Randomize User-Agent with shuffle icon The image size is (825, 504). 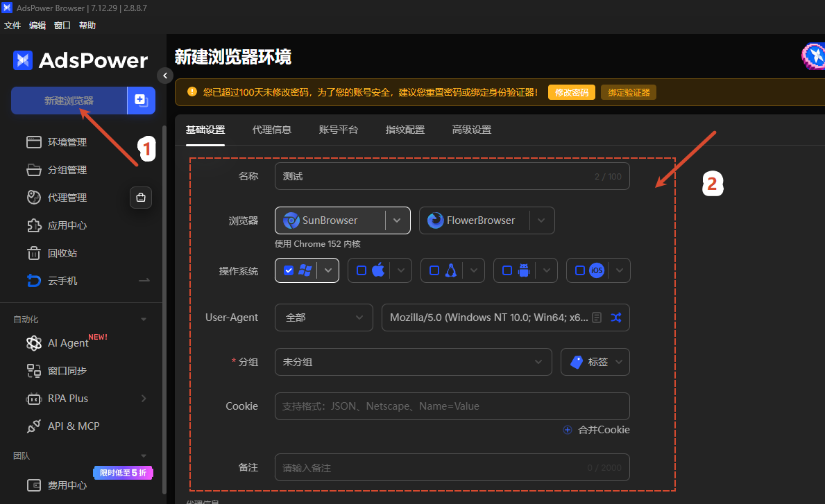point(616,318)
